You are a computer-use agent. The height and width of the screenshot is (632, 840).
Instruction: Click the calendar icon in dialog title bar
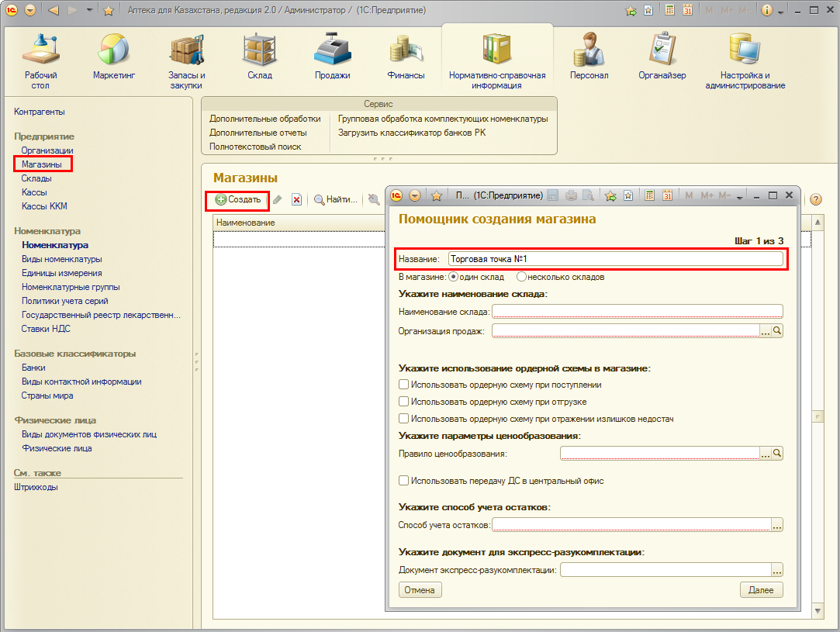666,195
